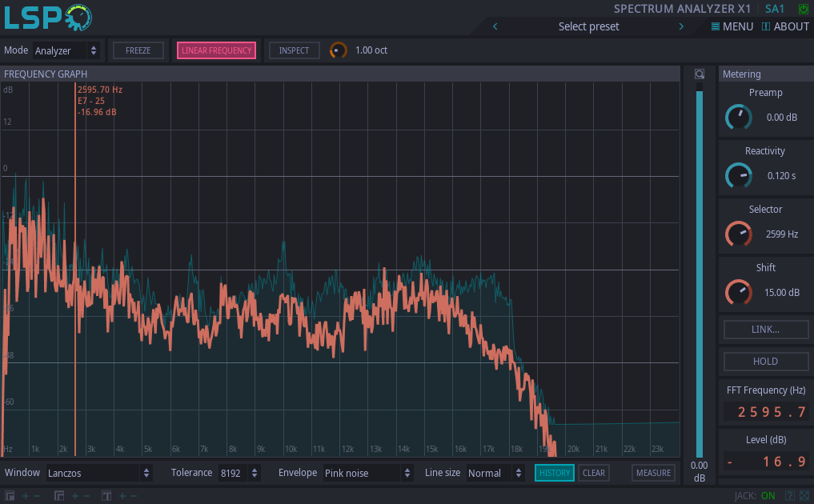Image resolution: width=814 pixels, height=504 pixels.
Task: Click the help question mark icon
Action: tap(790, 496)
